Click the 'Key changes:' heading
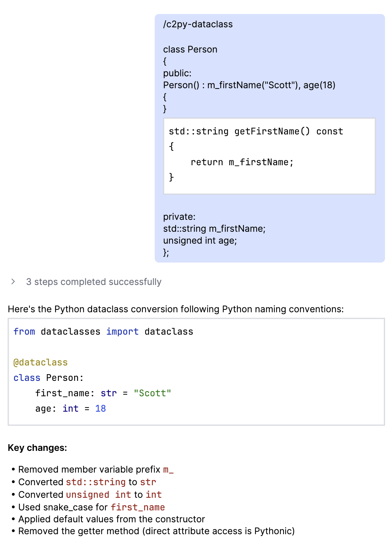Viewport: 392px width, 544px height. 37,448
